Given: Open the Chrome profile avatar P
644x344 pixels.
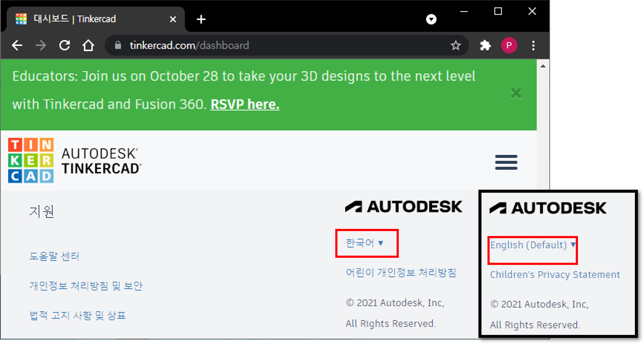Looking at the screenshot, I should pyautogui.click(x=509, y=45).
